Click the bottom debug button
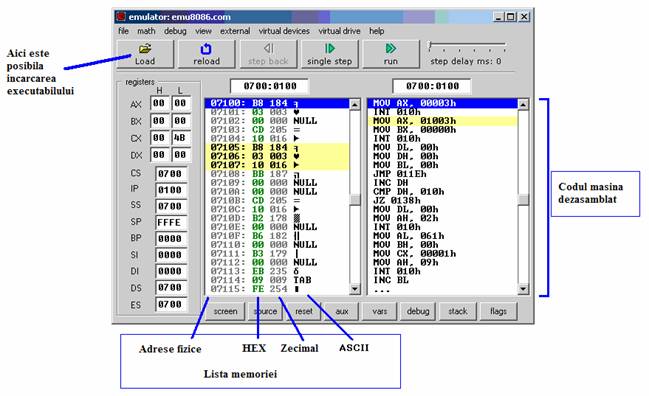Viewport: 649px width, 396px height. pyautogui.click(x=418, y=311)
